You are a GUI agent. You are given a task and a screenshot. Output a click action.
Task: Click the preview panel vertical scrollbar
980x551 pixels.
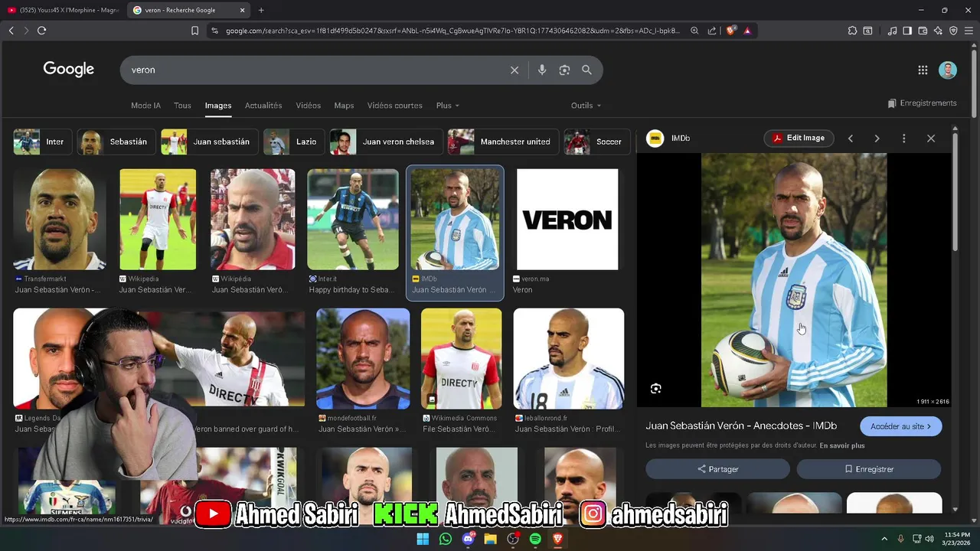point(955,191)
